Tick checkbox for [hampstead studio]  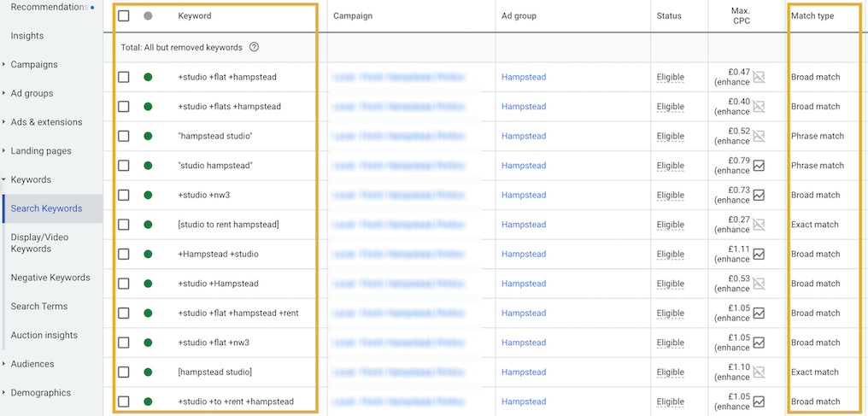click(x=123, y=372)
